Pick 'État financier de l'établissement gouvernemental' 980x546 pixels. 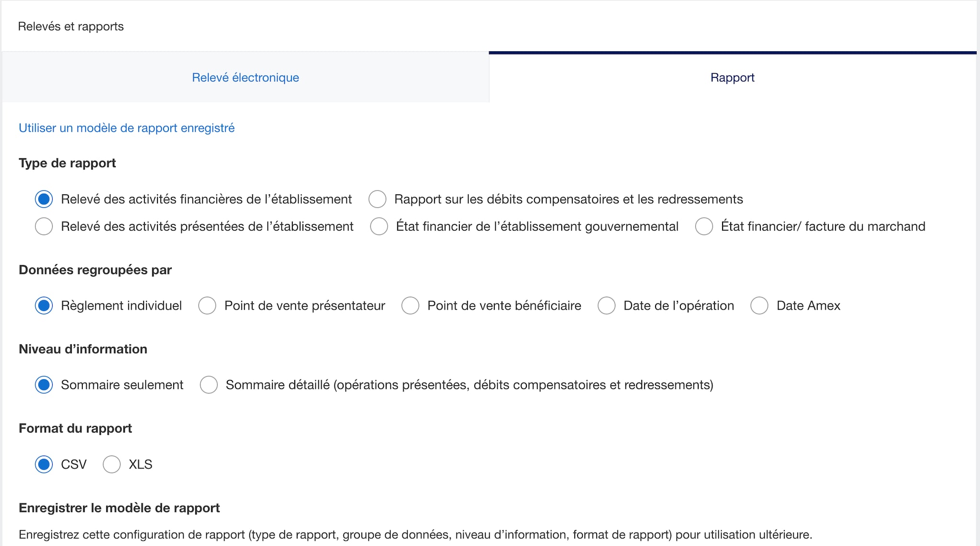[x=379, y=226]
